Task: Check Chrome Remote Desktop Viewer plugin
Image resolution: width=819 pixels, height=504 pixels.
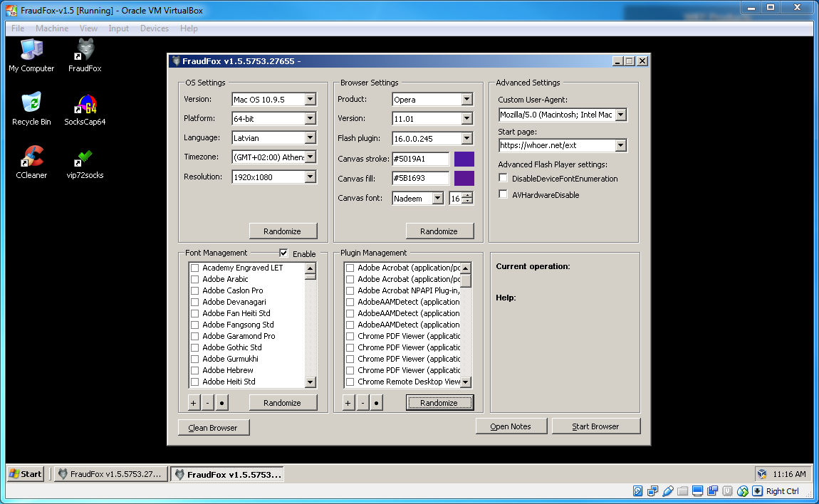Action: pyautogui.click(x=350, y=382)
